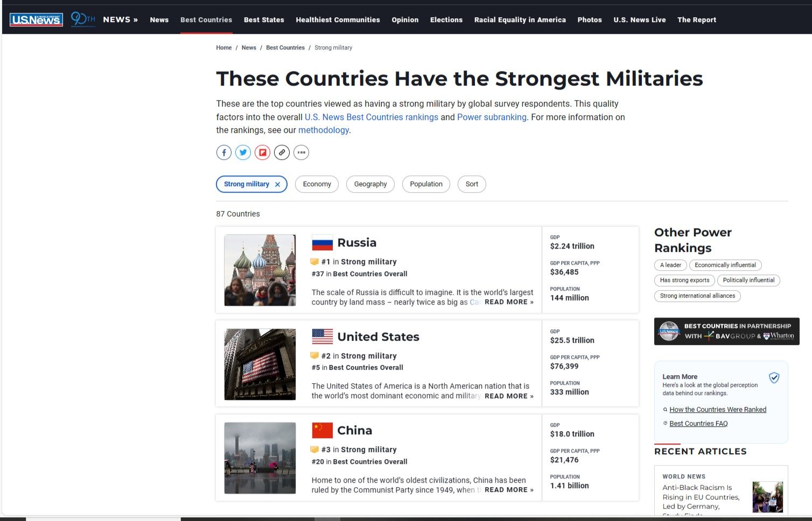Copy link using the chain icon

pyautogui.click(x=282, y=152)
